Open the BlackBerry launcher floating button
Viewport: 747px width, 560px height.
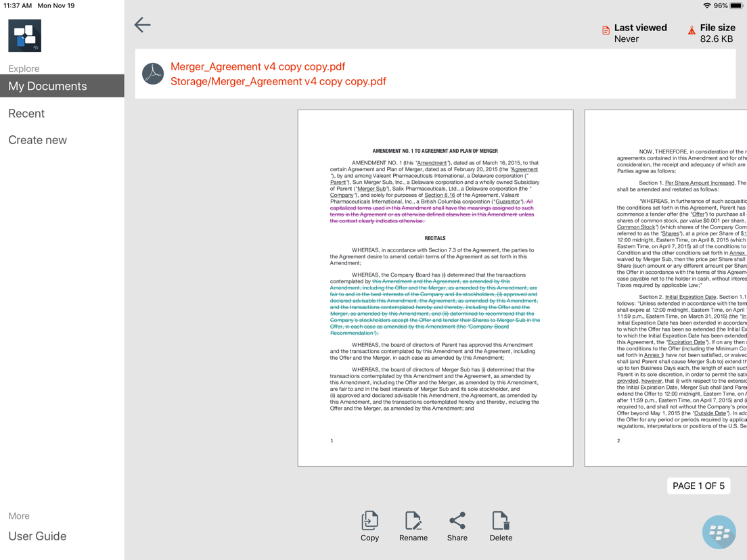719,532
